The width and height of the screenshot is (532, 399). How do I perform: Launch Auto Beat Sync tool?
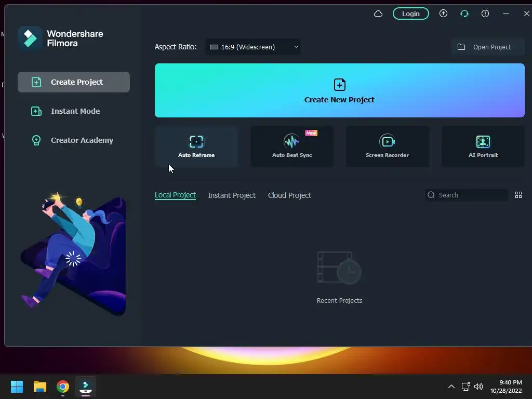coord(292,147)
